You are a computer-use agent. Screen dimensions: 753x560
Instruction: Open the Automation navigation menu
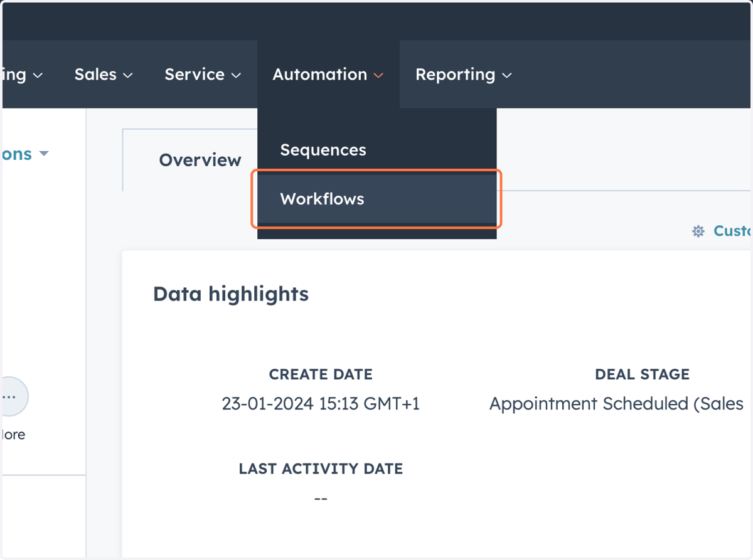[x=328, y=75]
